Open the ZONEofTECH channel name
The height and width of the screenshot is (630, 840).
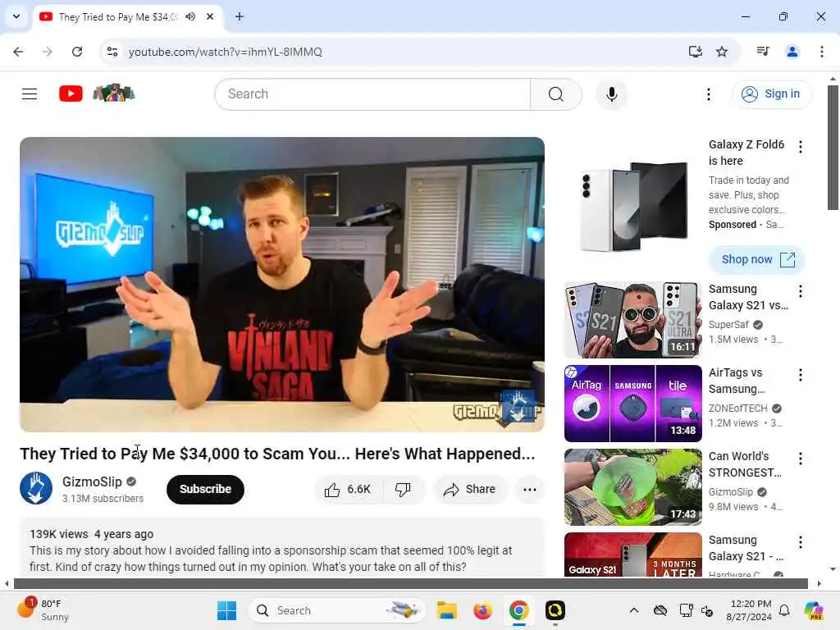click(x=737, y=409)
